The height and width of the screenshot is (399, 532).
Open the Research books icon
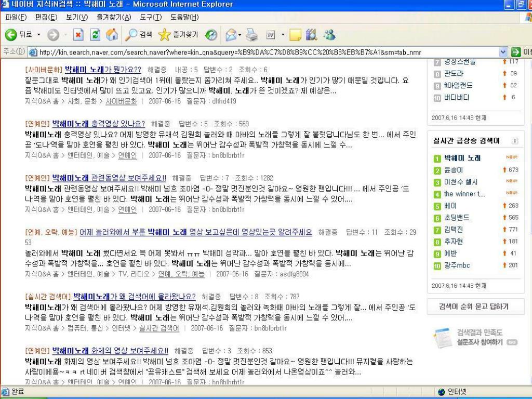[311, 35]
